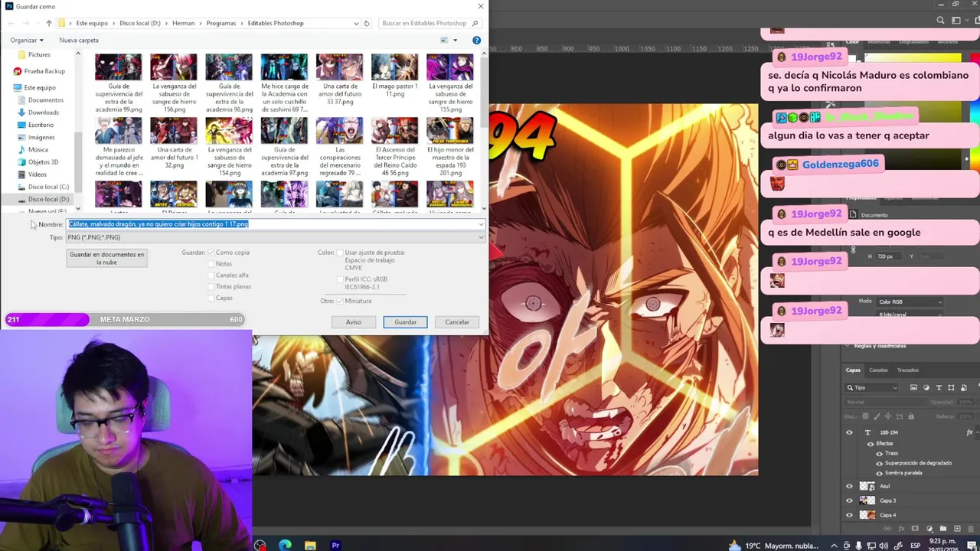Click Programas in the address breadcrumb

pyautogui.click(x=221, y=23)
